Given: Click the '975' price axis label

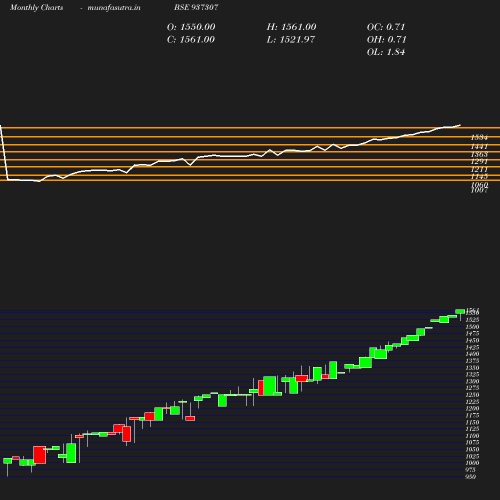Looking at the screenshot, I should coord(470,470).
